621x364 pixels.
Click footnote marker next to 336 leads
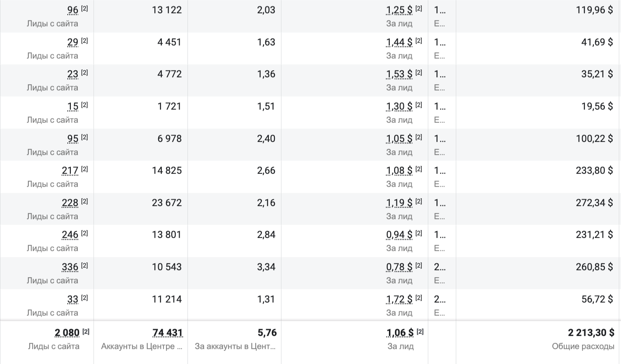84,266
